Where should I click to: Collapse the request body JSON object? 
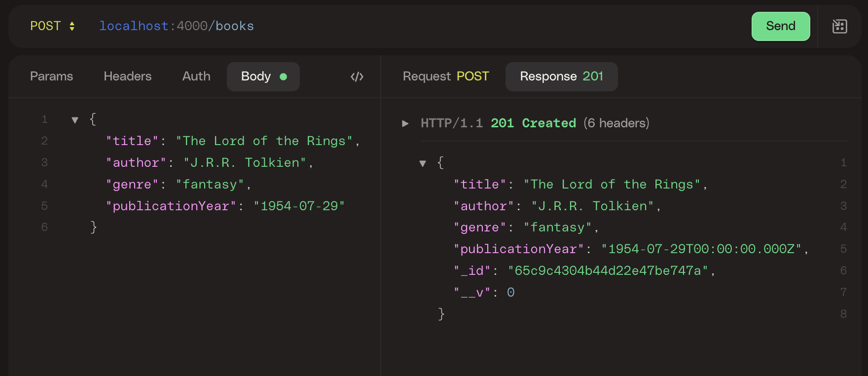(75, 120)
